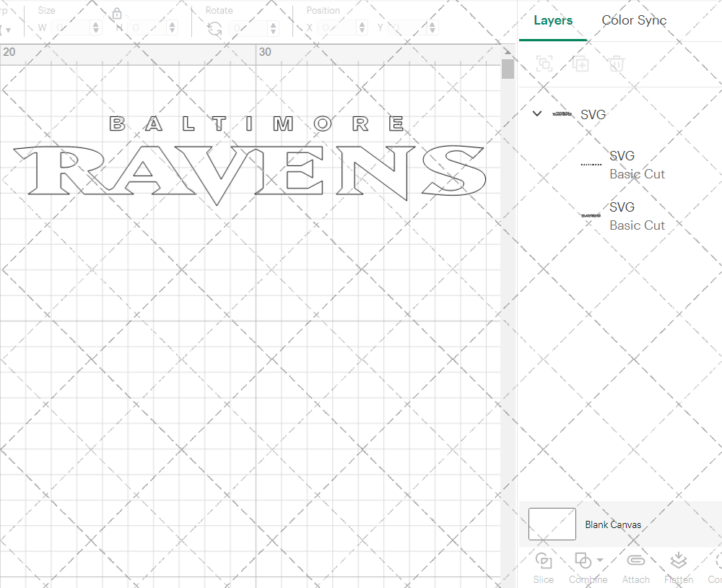Click the Ravens layer thumbnail

(591, 215)
